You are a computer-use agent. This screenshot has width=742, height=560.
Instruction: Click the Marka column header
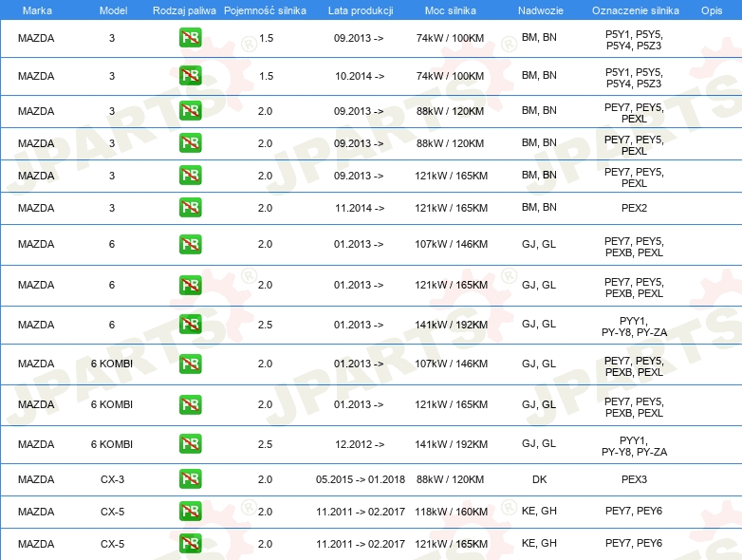[37, 10]
